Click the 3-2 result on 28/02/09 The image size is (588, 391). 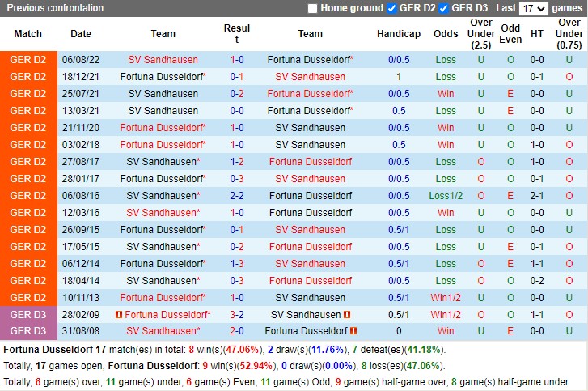coord(237,314)
